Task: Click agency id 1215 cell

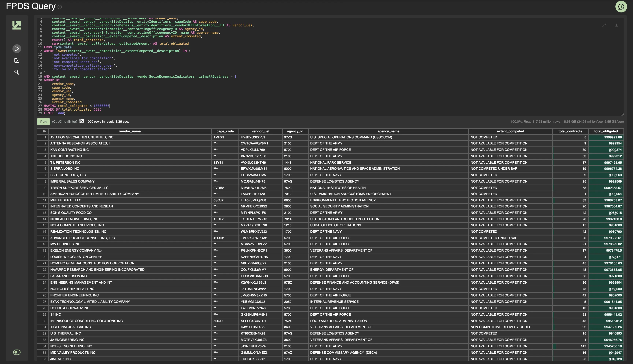Action: point(295,225)
